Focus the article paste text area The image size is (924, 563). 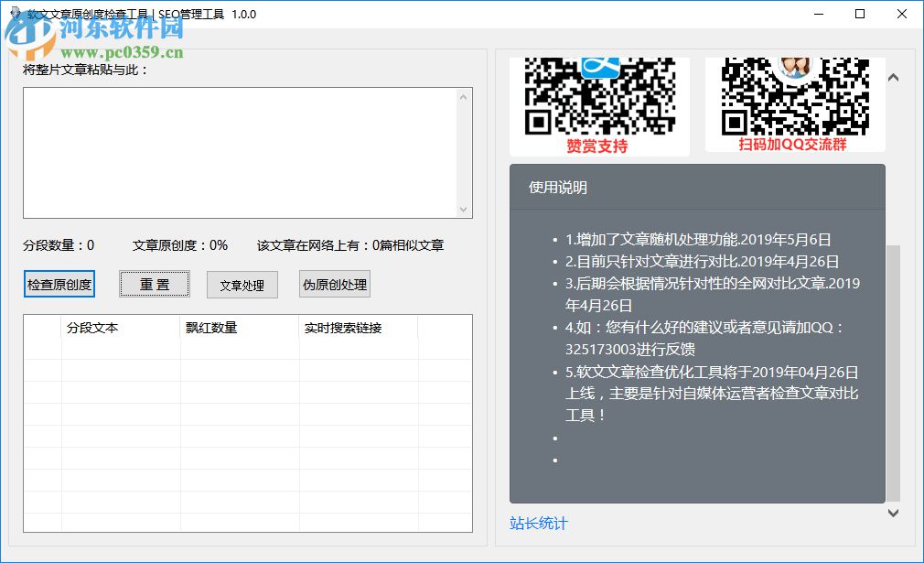(x=241, y=153)
